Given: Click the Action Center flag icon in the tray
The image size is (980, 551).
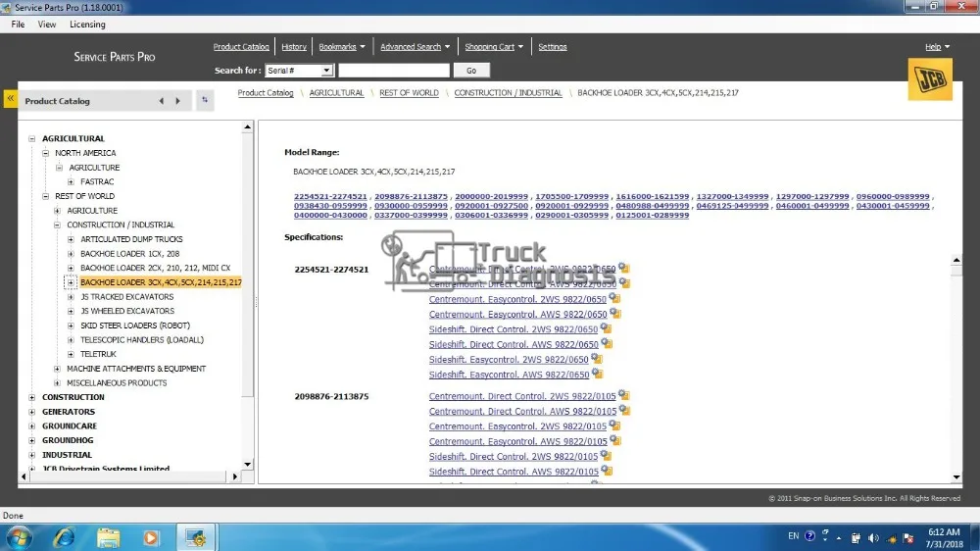Looking at the screenshot, I should [x=908, y=538].
